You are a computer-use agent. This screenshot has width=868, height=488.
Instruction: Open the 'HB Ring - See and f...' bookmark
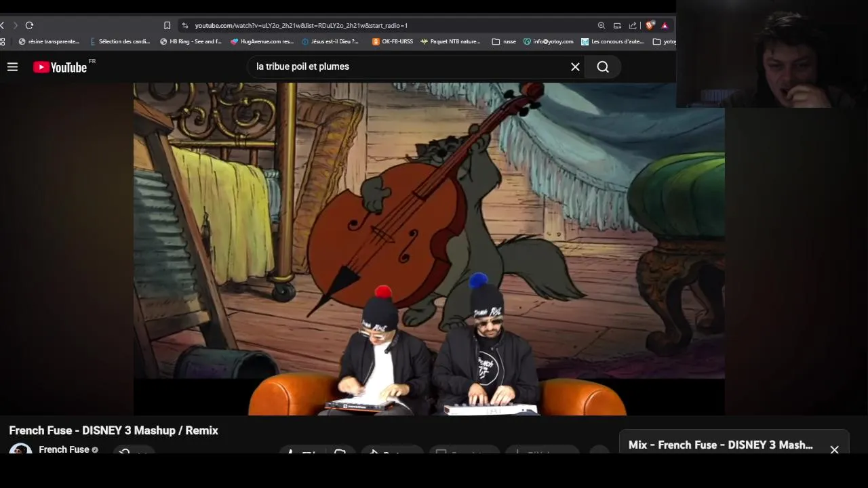191,41
